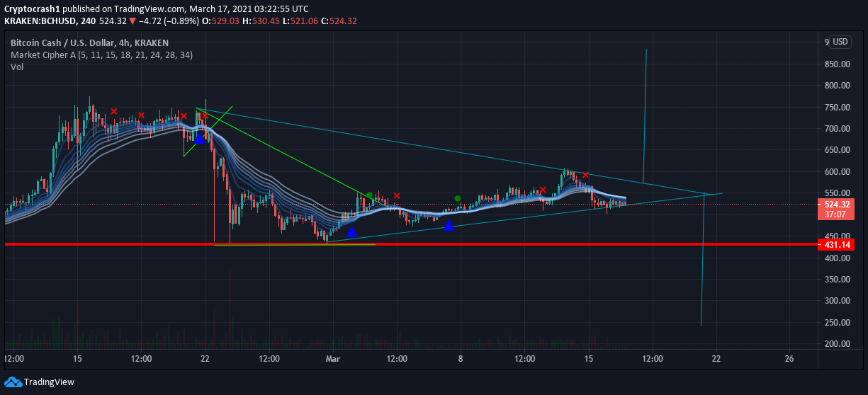The height and width of the screenshot is (395, 868).
Task: Click the 550.00 price axis label
Action: 837,193
